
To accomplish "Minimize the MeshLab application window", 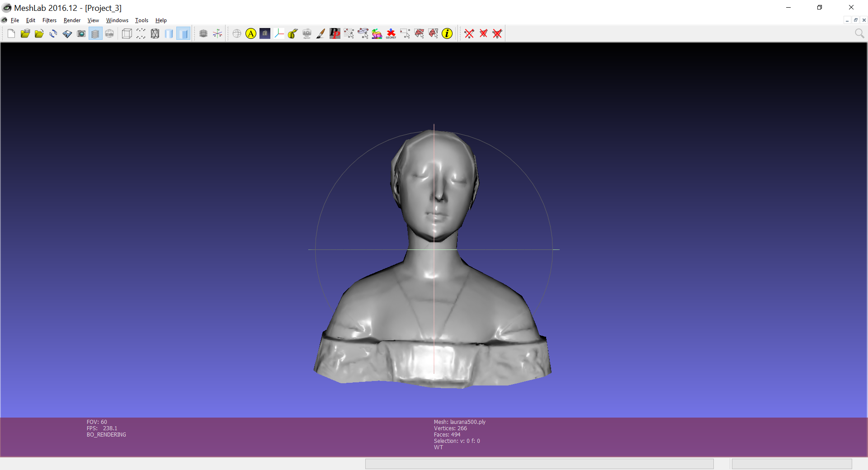I will click(788, 7).
